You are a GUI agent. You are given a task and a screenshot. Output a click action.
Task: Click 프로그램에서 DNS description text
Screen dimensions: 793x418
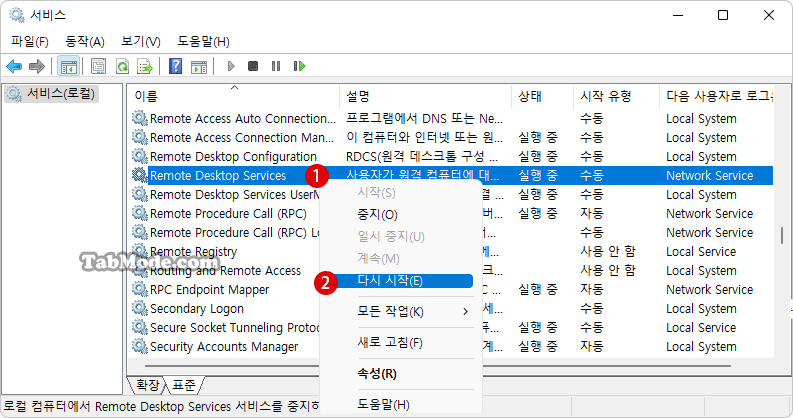(424, 119)
